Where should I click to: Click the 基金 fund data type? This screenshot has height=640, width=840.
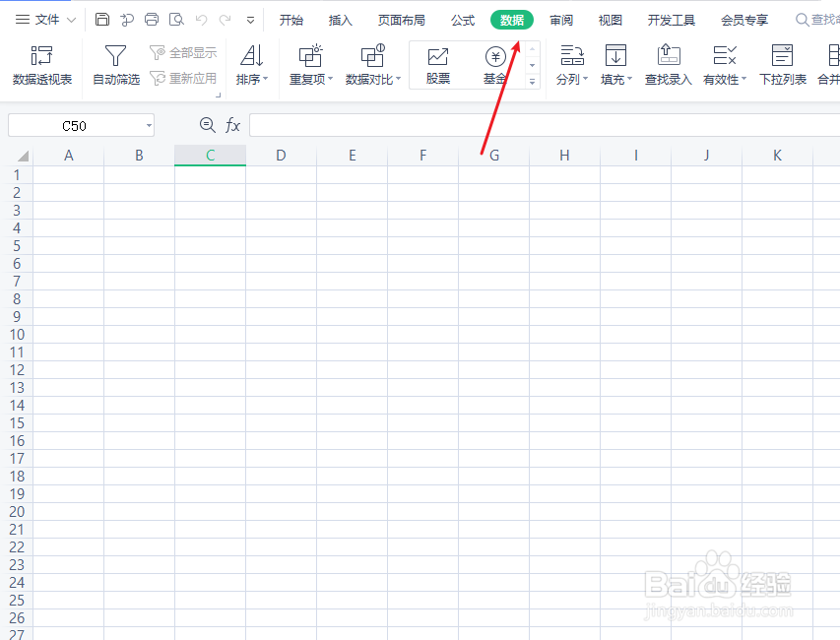coord(495,65)
